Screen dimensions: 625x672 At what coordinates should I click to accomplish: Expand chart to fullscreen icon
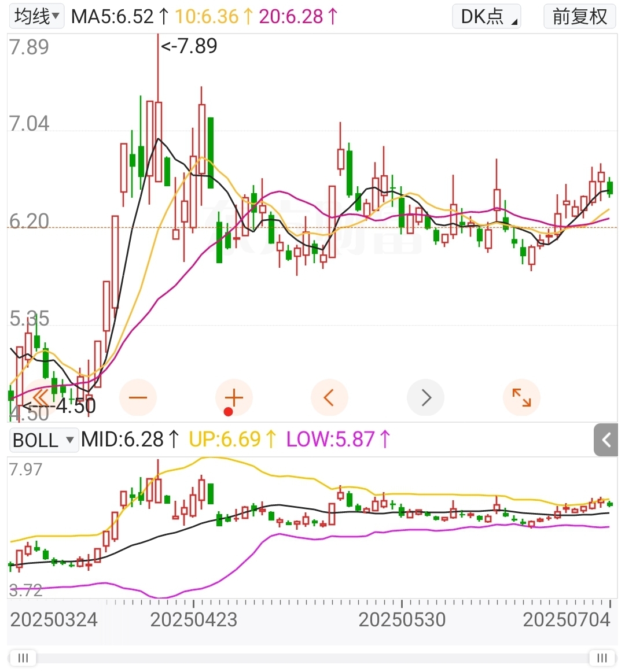[521, 398]
